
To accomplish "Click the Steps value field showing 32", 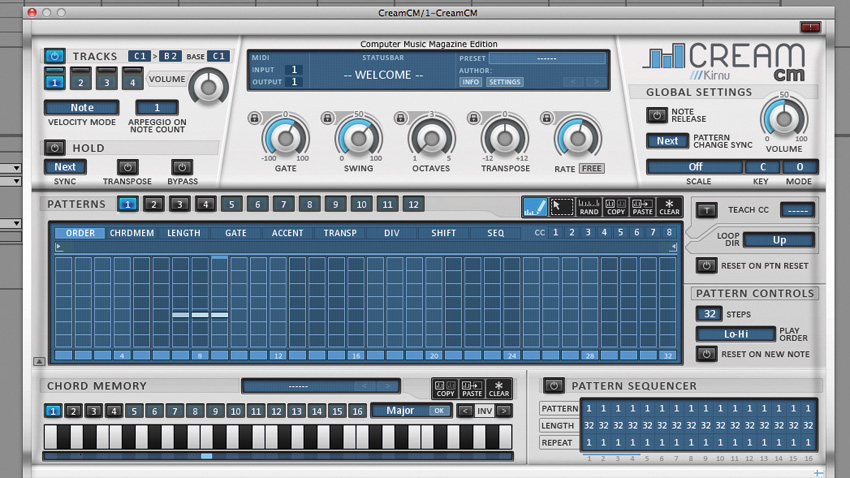I will (708, 313).
